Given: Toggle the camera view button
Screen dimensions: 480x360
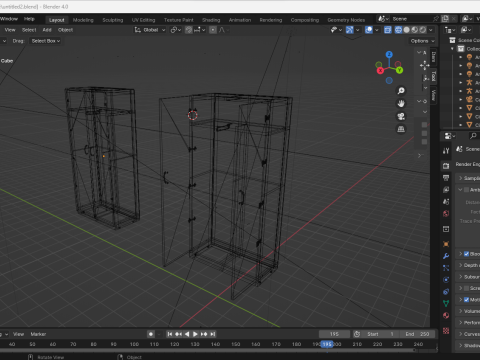Looking at the screenshot, I should pos(401,116).
